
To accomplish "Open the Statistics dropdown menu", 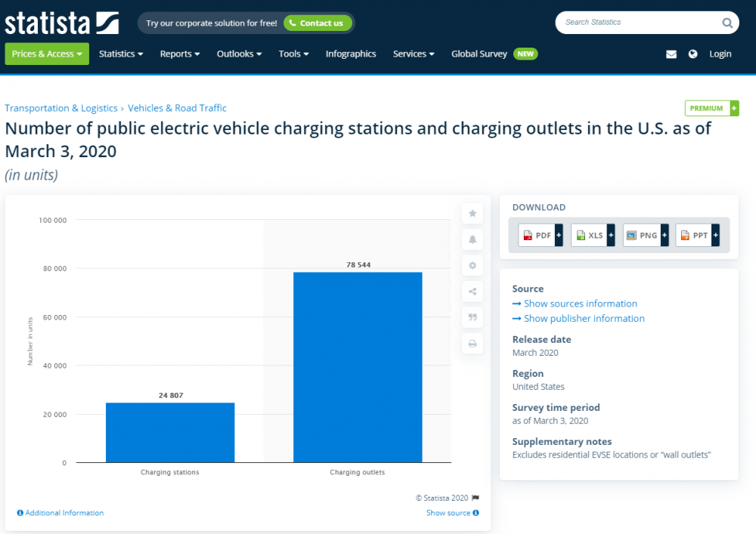I will [121, 54].
